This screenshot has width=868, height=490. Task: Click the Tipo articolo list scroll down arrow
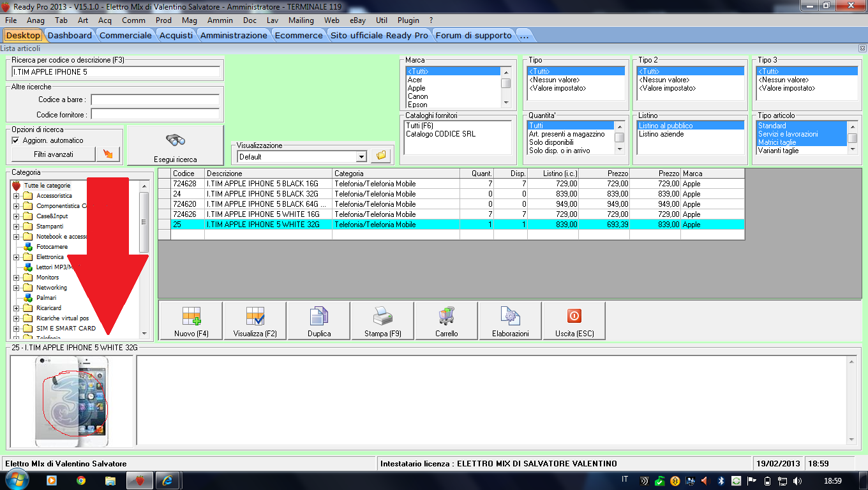pyautogui.click(x=852, y=149)
